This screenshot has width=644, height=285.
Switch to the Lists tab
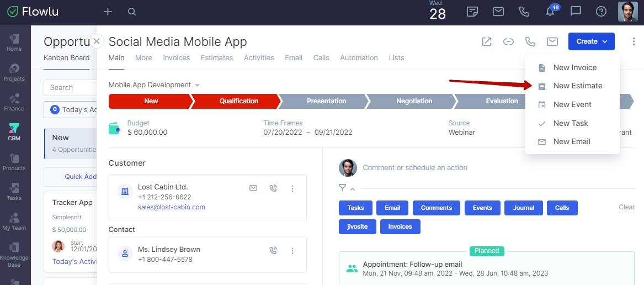[x=396, y=58]
